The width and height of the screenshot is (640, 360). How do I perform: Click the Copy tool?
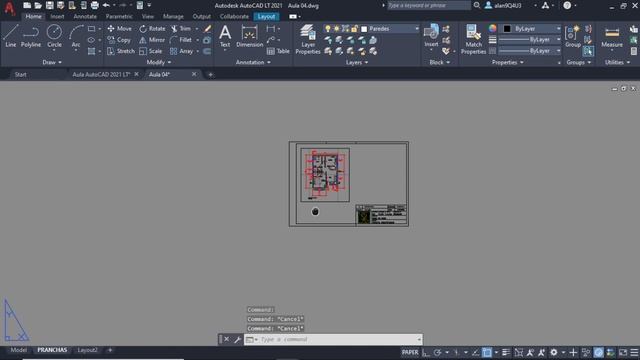[119, 40]
